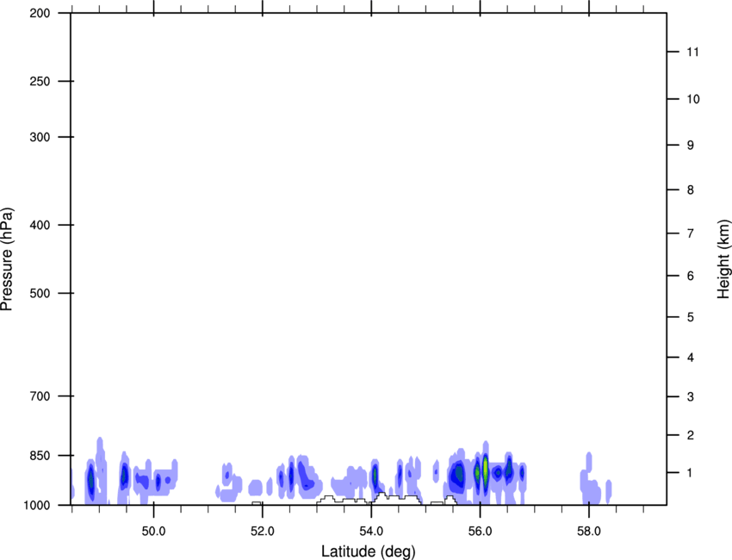Click the 5 km height label

(x=690, y=317)
